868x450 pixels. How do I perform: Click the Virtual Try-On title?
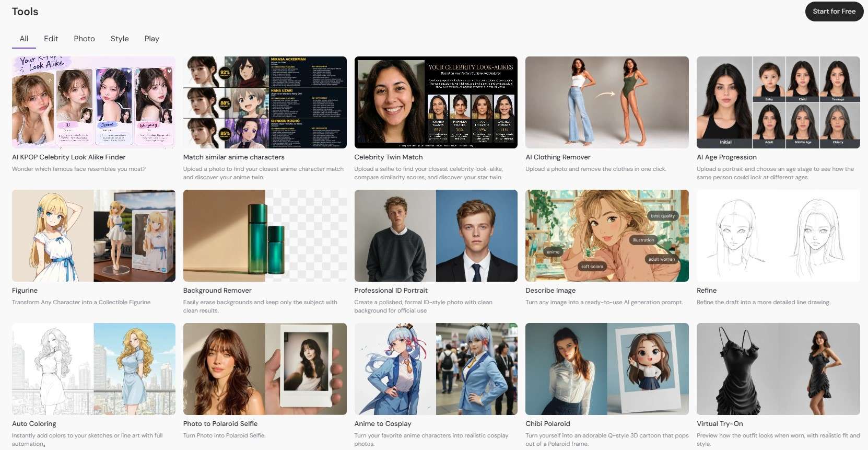720,424
